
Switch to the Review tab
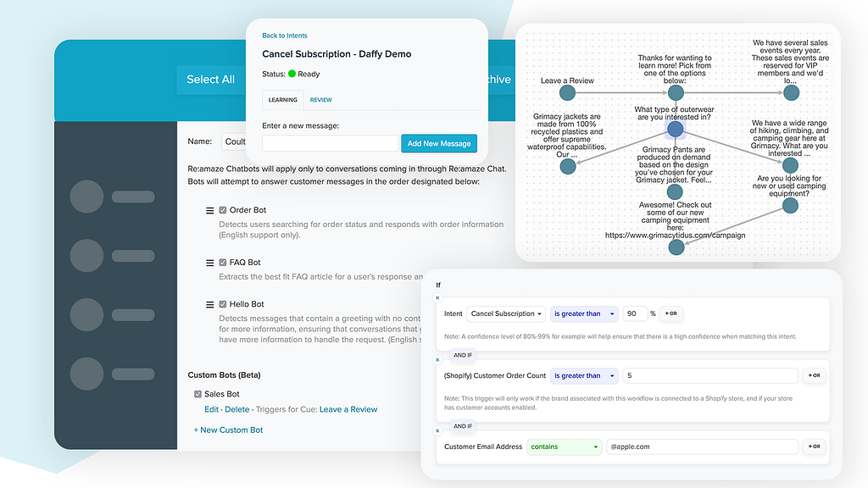coord(320,100)
